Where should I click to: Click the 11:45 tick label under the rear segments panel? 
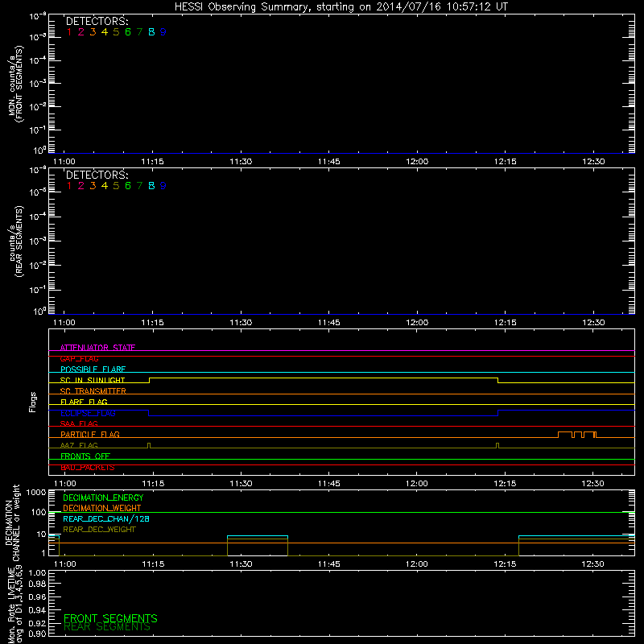[329, 323]
